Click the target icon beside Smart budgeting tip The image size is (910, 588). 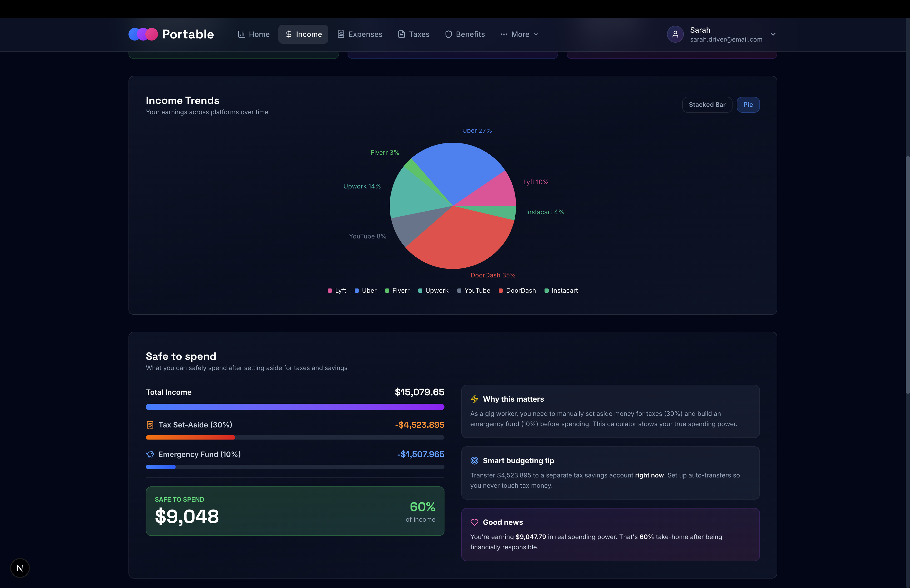click(474, 460)
